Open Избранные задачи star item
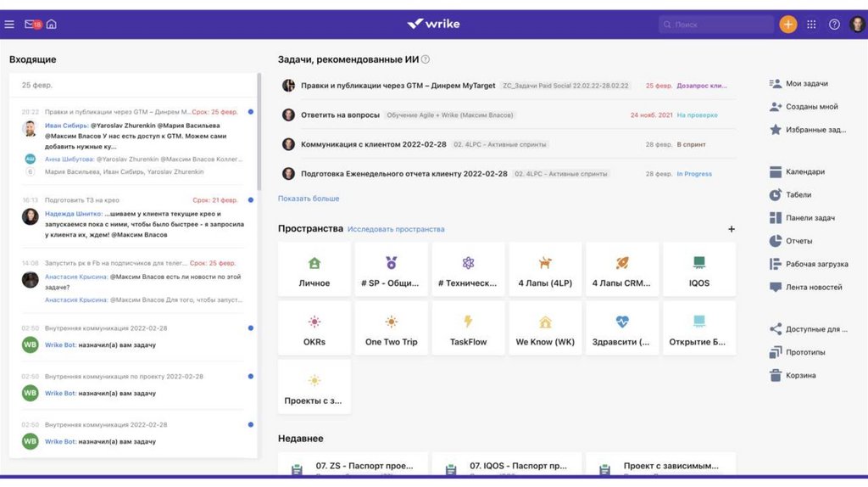 pos(808,130)
